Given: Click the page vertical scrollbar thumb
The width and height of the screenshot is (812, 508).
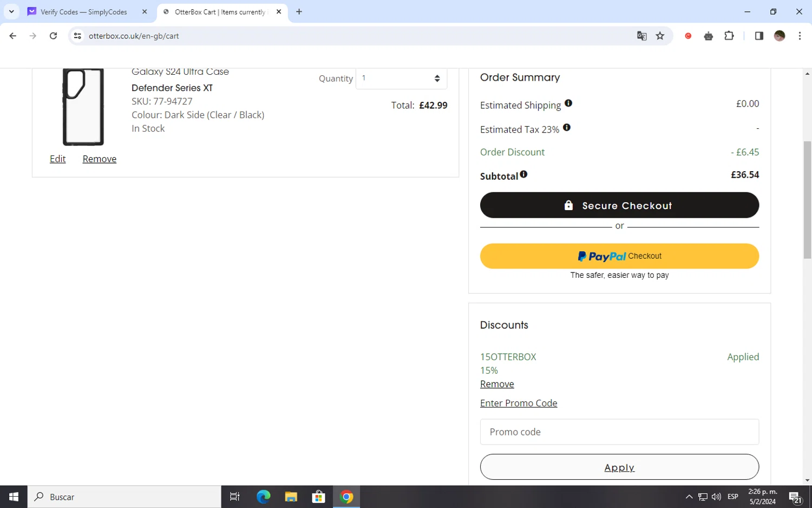Looking at the screenshot, I should pyautogui.click(x=807, y=199).
